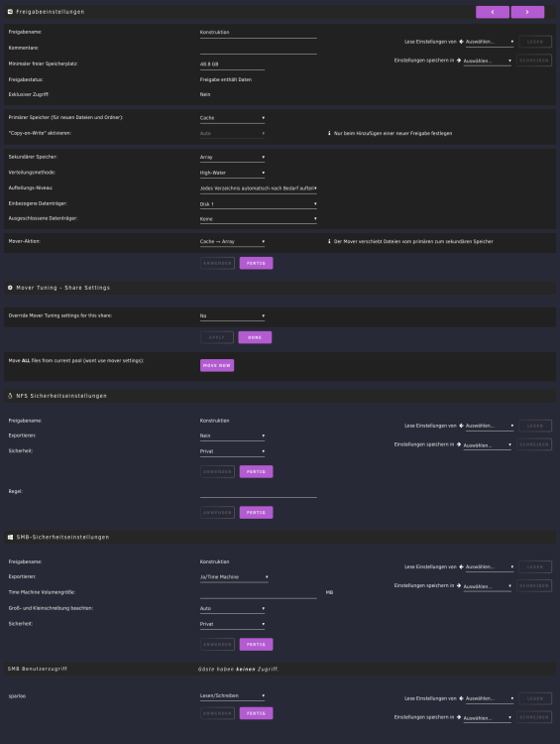Image resolution: width=560 pixels, height=744 pixels.
Task: Click the NFS penguin header icon
Action: click(11, 396)
